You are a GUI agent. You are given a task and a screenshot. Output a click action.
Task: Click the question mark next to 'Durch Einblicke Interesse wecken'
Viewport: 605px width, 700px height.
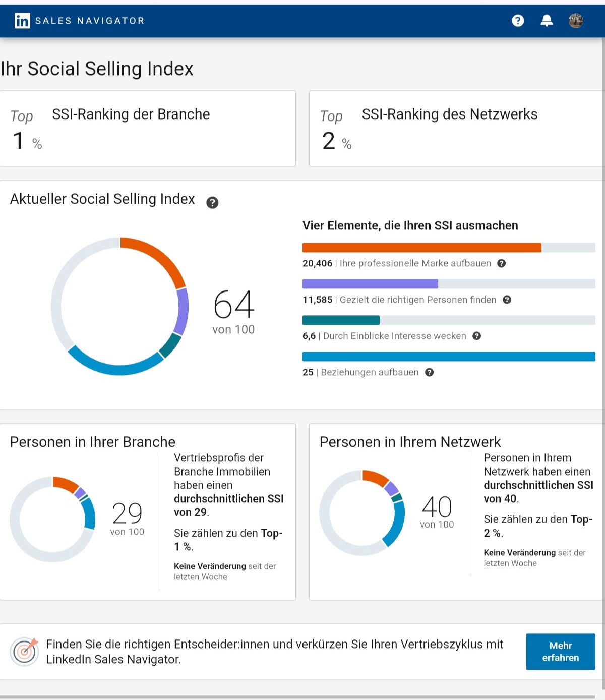(x=477, y=336)
